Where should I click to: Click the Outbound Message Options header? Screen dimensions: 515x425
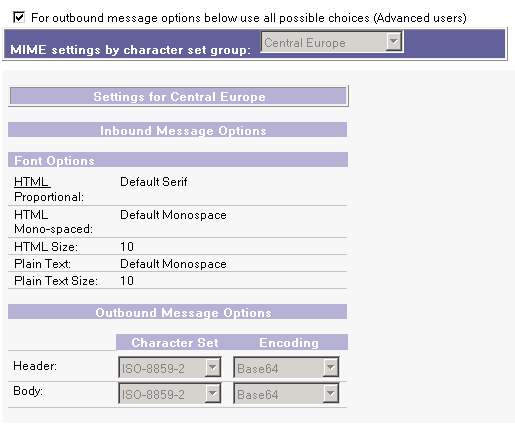pos(178,312)
